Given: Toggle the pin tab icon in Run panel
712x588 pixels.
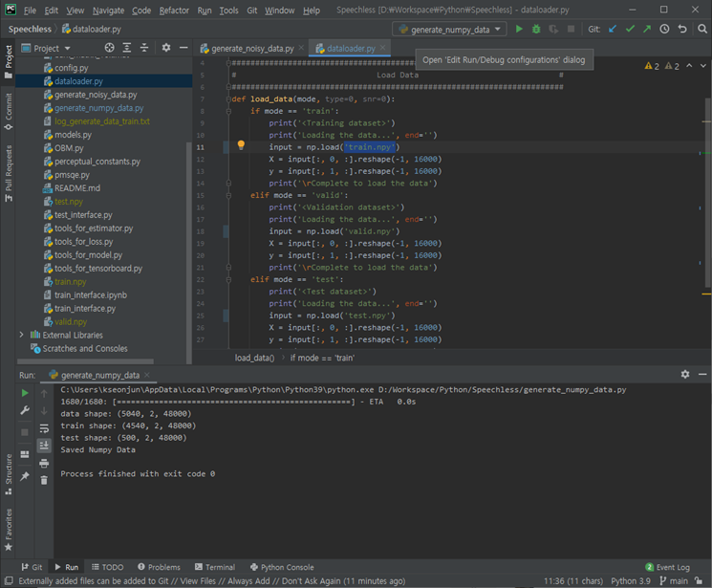Looking at the screenshot, I should point(26,476).
